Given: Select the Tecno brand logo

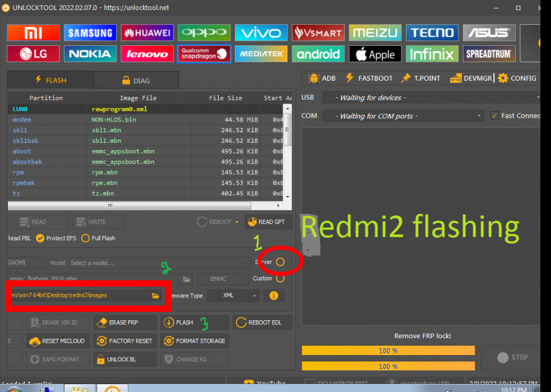Looking at the screenshot, I should [432, 32].
